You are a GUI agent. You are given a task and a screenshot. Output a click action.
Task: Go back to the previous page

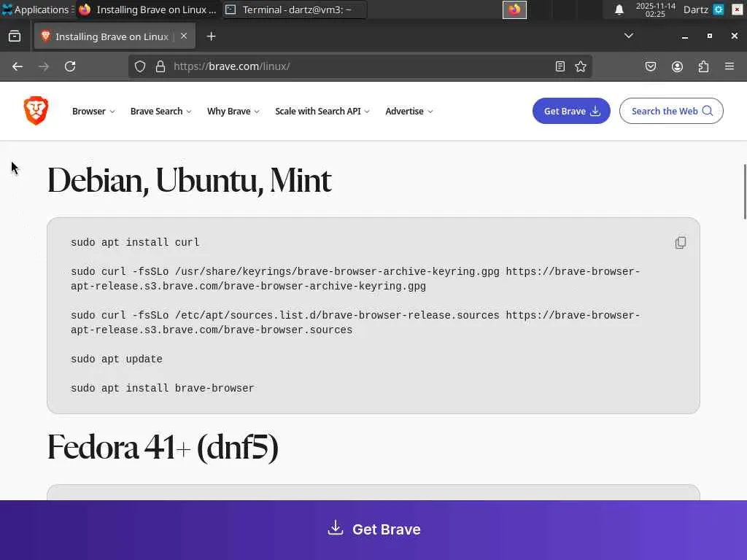[x=18, y=66]
